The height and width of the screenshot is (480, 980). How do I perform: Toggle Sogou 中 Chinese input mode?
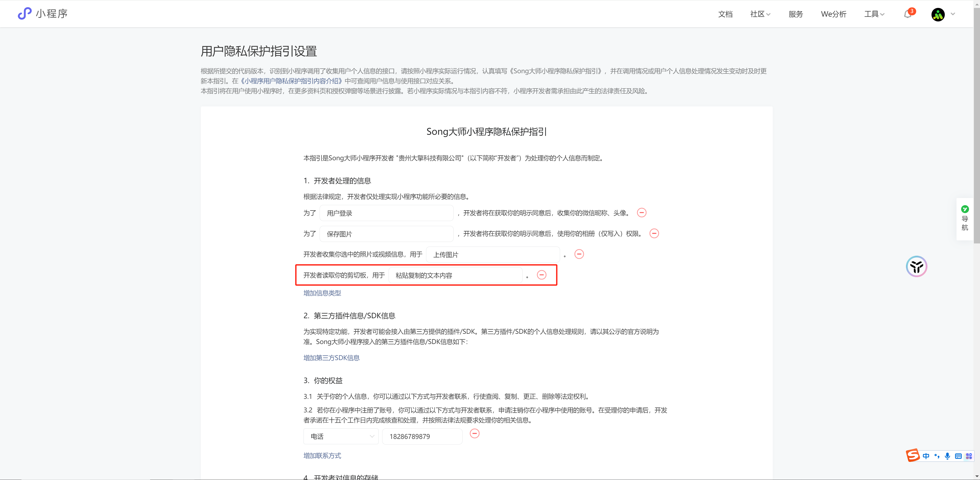tap(926, 456)
